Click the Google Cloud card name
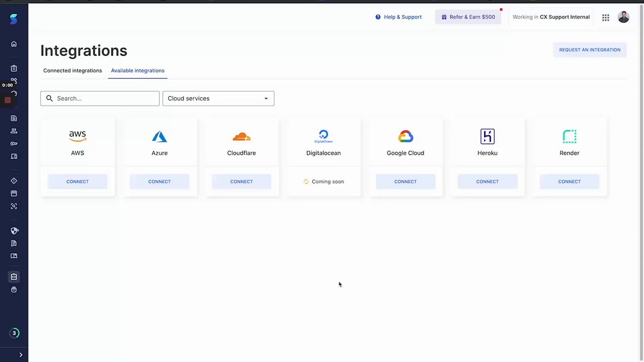This screenshot has width=644, height=362. pyautogui.click(x=405, y=153)
